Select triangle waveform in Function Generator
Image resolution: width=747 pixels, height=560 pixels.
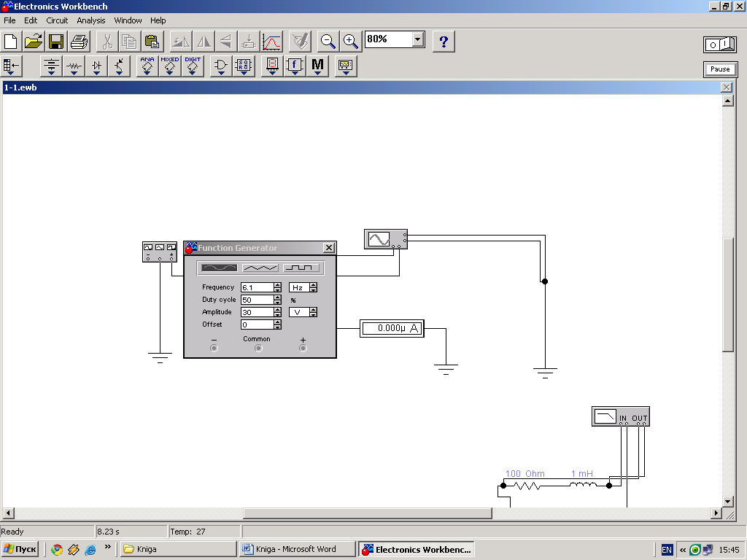[x=260, y=268]
